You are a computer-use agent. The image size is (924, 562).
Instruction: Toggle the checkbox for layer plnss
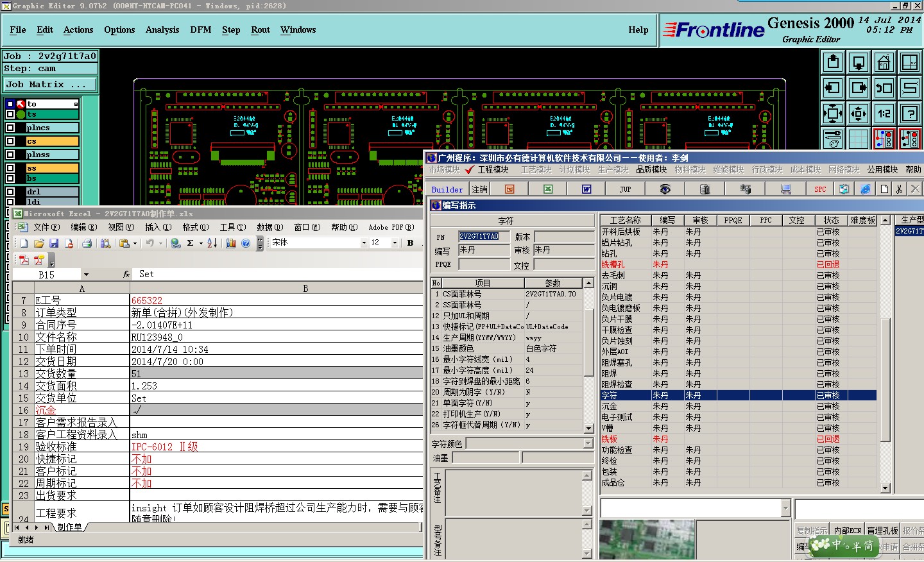click(10, 155)
